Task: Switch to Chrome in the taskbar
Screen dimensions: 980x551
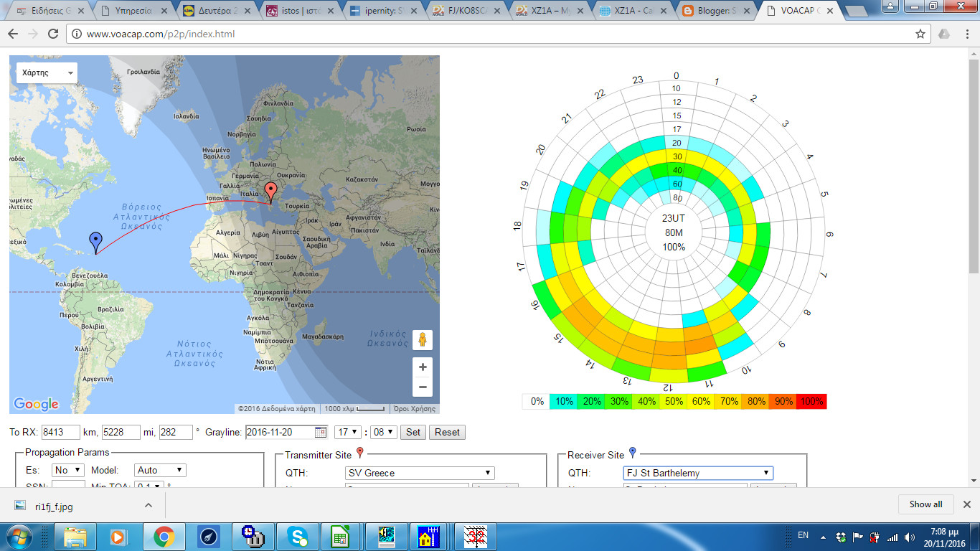Action: click(164, 537)
